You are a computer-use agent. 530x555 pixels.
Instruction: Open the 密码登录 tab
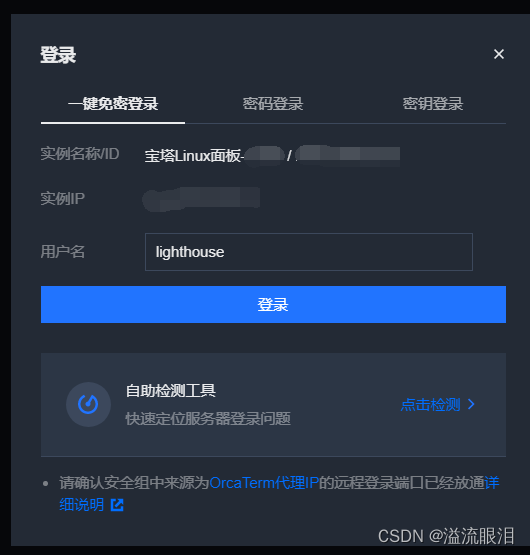coord(273,104)
